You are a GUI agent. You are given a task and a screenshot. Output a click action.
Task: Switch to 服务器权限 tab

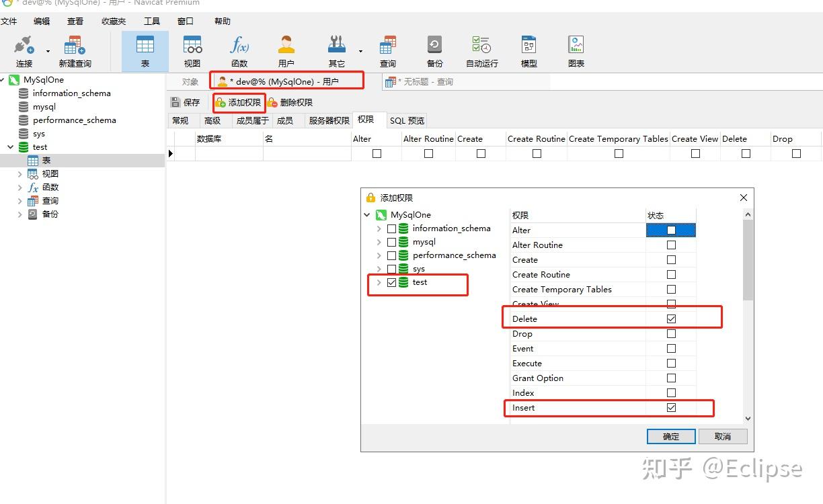pyautogui.click(x=329, y=121)
